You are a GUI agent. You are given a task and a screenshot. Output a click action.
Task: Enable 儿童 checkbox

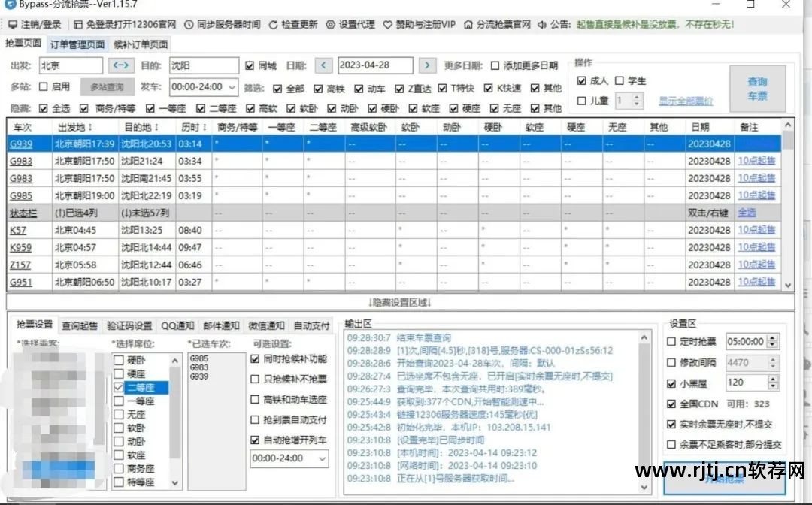tap(581, 101)
